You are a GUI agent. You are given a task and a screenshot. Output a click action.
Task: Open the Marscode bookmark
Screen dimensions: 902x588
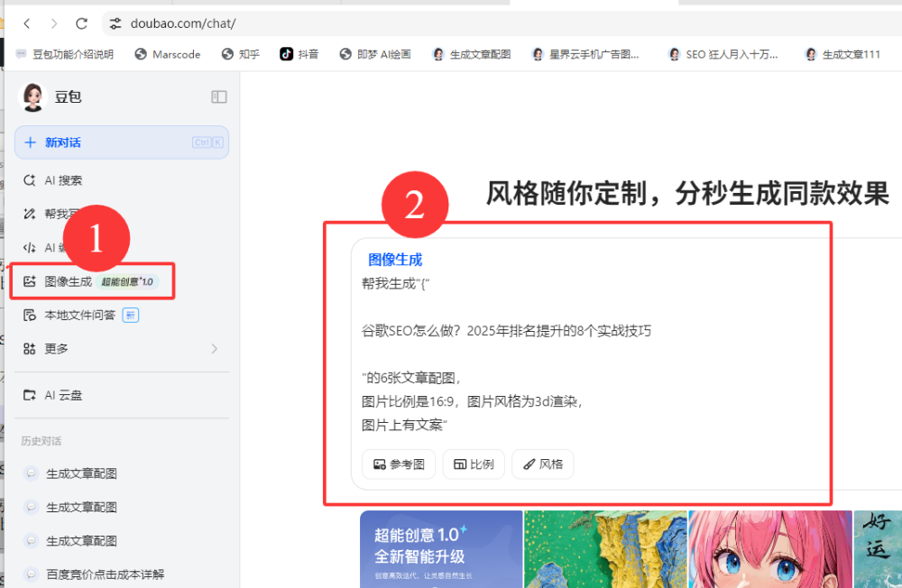[168, 54]
